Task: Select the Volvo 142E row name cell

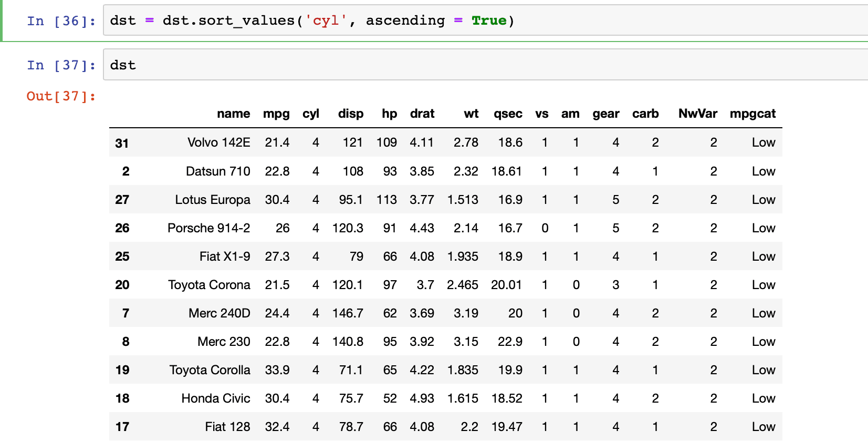Action: pyautogui.click(x=219, y=142)
